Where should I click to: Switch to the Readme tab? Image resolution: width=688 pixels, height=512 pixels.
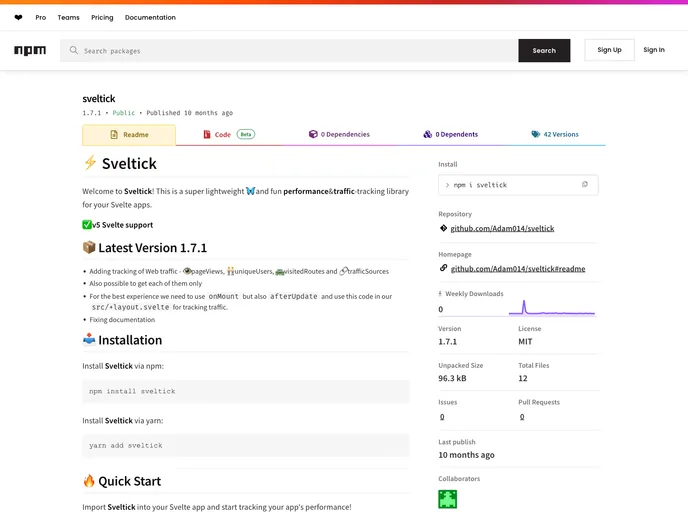tap(129, 135)
